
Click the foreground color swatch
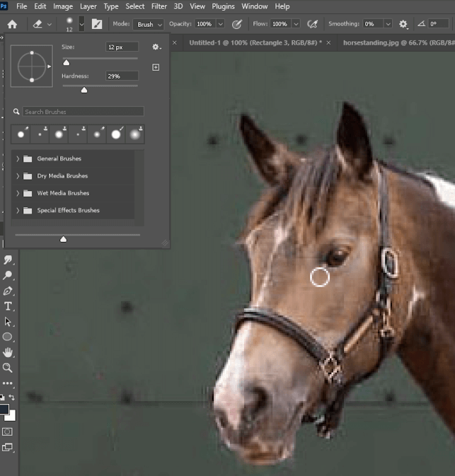point(4,408)
